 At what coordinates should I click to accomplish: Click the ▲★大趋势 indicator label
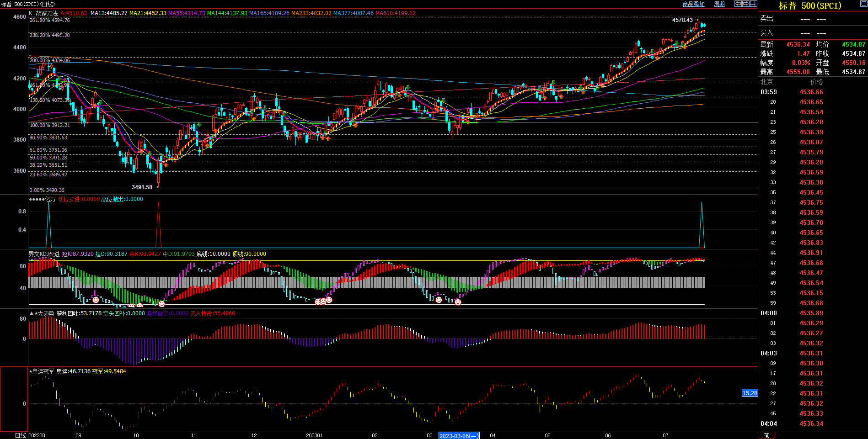(x=42, y=313)
